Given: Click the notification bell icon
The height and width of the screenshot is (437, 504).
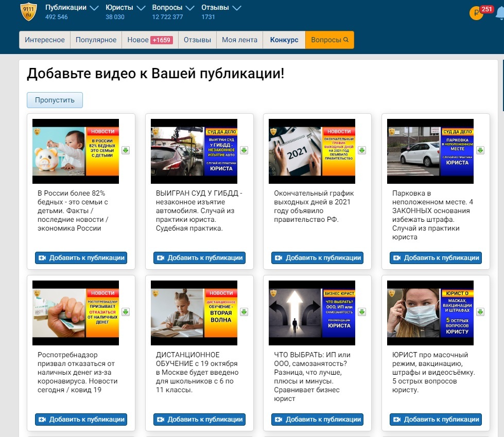Looking at the screenshot, I should pos(500,14).
